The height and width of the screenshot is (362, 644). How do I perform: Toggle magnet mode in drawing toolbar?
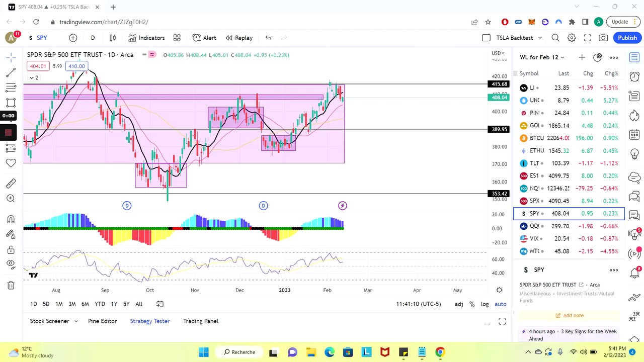pyautogui.click(x=11, y=219)
